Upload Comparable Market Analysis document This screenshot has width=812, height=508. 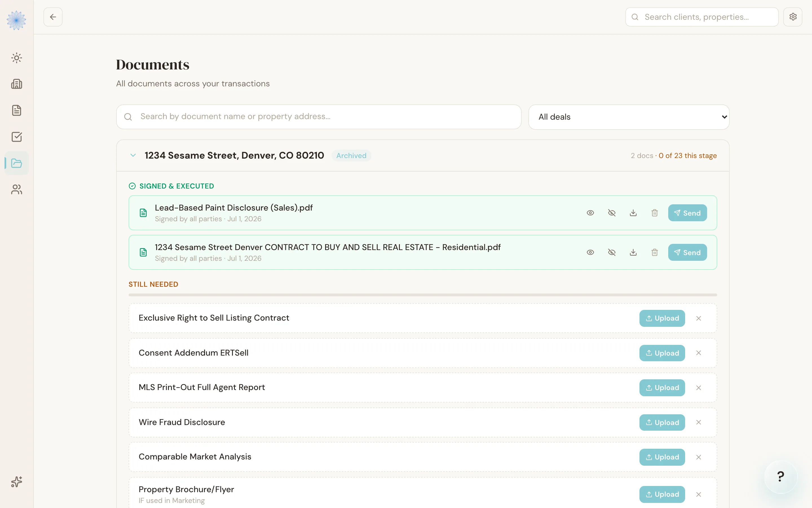tap(662, 457)
